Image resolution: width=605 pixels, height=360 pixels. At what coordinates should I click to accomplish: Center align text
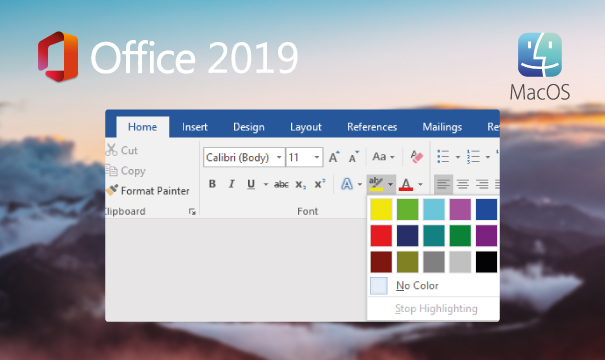coord(463,184)
